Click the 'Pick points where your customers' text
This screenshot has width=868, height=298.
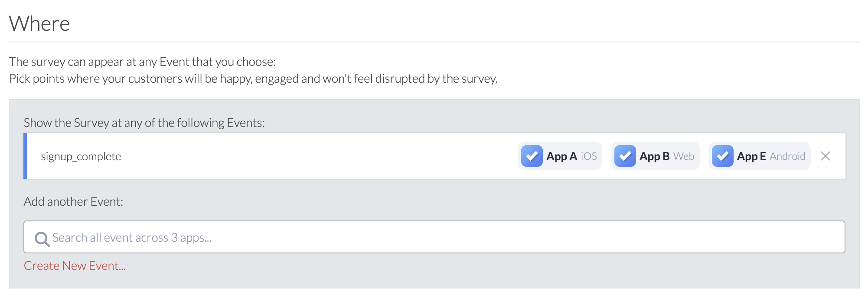click(253, 79)
